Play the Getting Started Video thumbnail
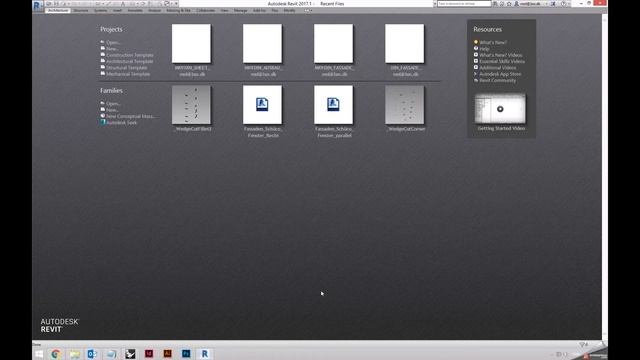 click(500, 109)
